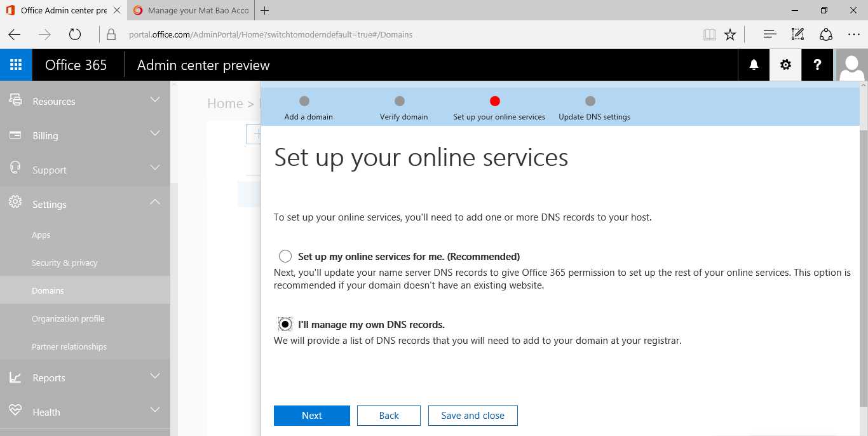Click the Verify domain step indicator
Image resolution: width=868 pixels, height=436 pixels.
pos(400,101)
